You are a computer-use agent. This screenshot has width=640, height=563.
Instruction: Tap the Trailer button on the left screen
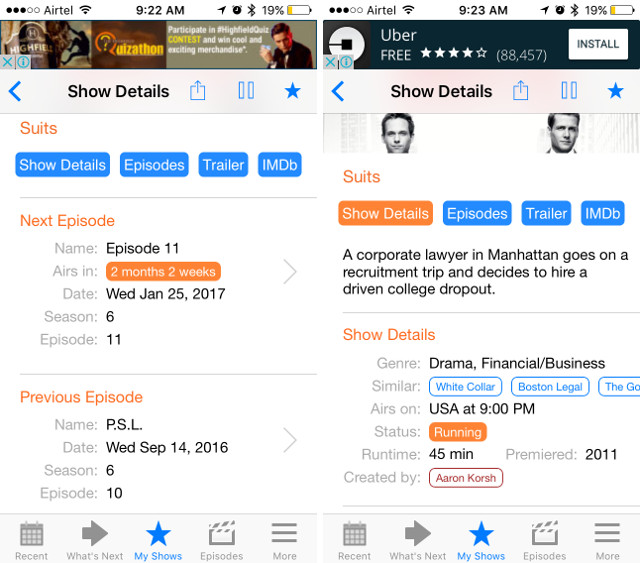[223, 165]
